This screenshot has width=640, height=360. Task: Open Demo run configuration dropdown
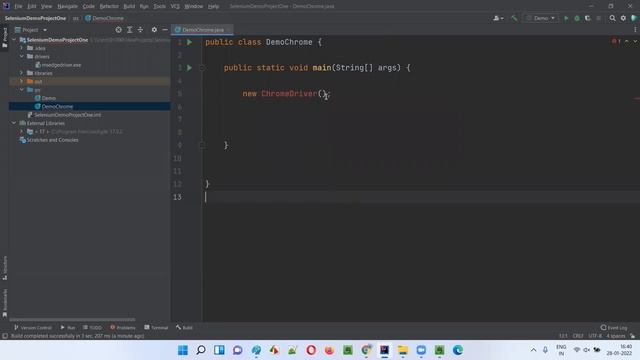coord(541,18)
